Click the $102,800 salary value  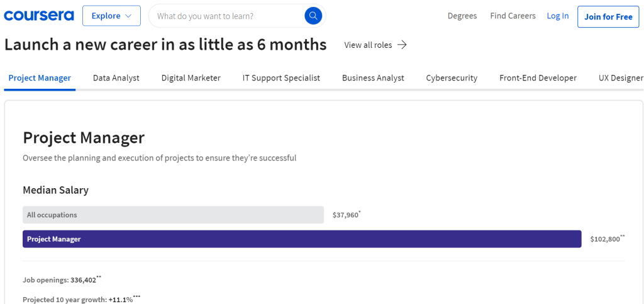tap(608, 239)
